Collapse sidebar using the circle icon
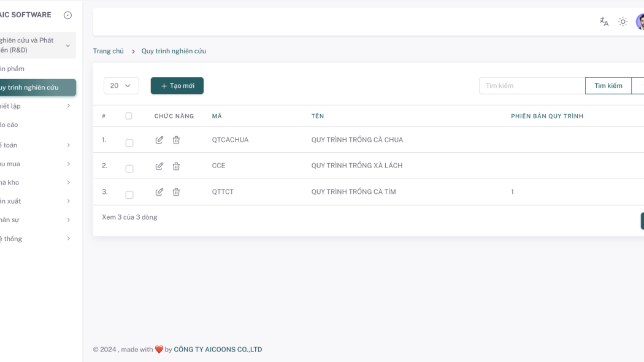This screenshot has width=644, height=362. [67, 15]
